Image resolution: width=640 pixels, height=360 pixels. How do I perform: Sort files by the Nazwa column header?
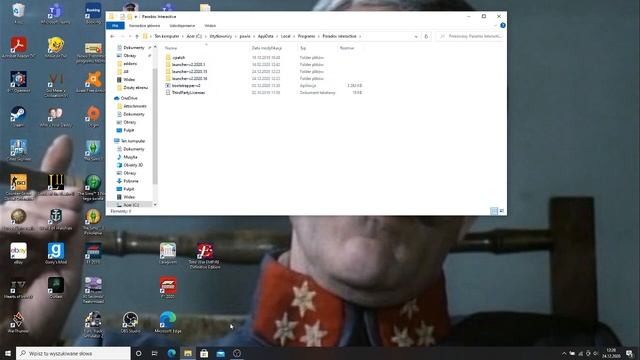(171, 48)
